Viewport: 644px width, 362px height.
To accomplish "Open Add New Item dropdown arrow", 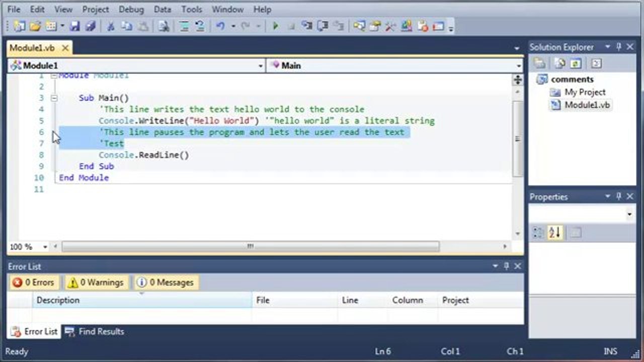I will 62,26.
